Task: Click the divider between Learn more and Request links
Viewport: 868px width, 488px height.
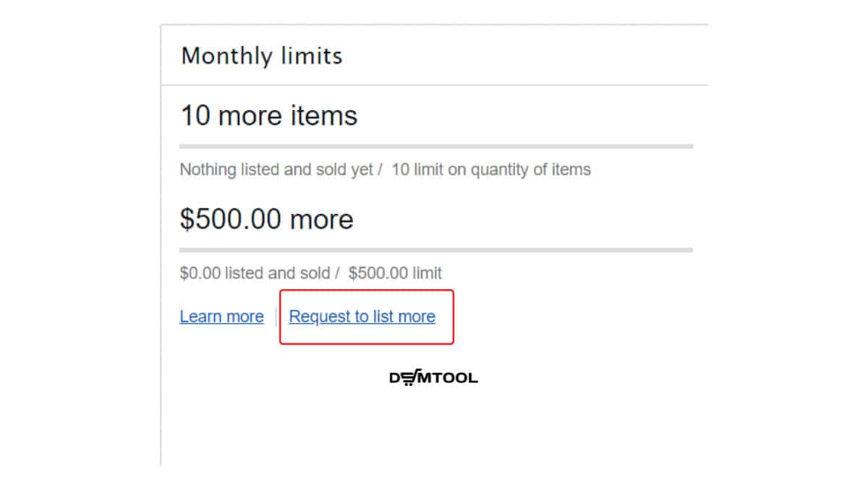Action: point(276,317)
